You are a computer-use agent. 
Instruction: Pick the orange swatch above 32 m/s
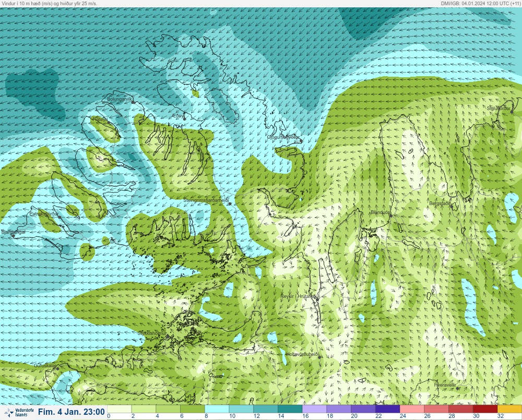click(x=509, y=409)
